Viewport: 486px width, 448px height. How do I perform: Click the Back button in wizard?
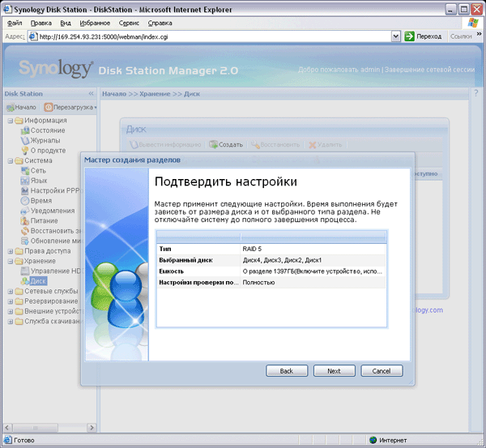(287, 371)
